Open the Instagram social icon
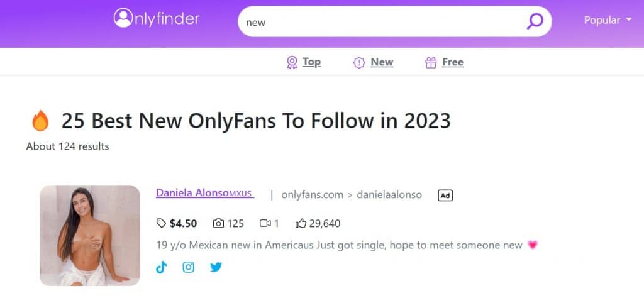644x303 pixels. (x=188, y=267)
